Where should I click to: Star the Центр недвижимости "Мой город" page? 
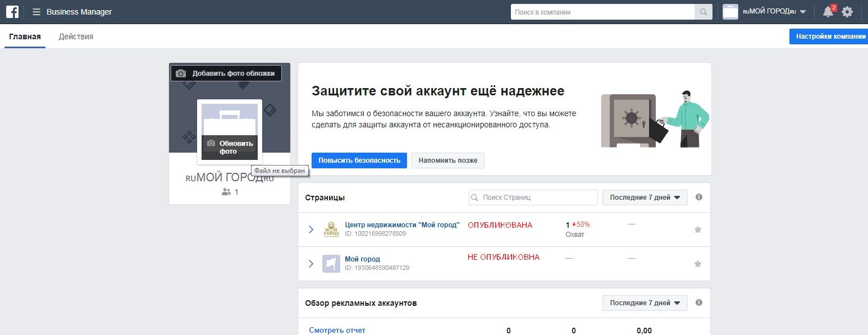698,230
